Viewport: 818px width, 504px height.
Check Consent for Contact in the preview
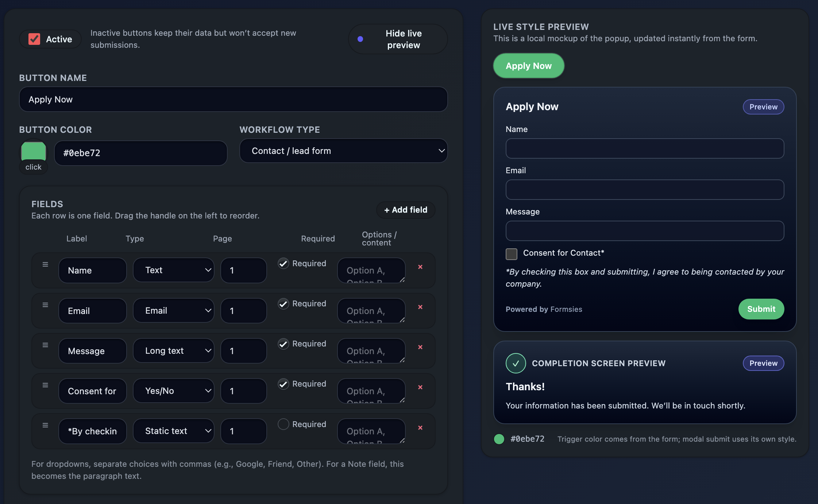point(512,254)
